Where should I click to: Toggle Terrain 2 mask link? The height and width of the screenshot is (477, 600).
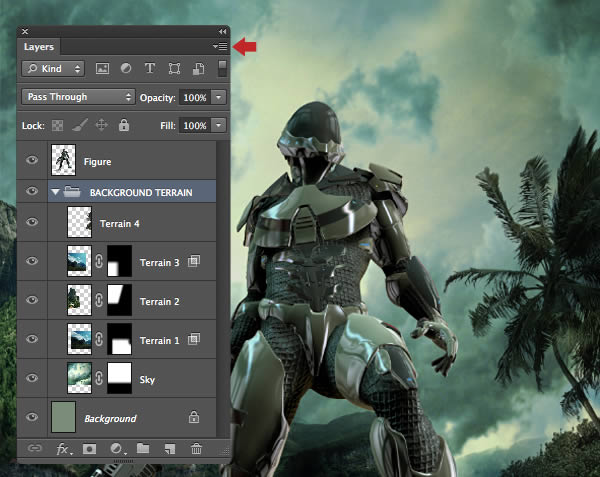[x=99, y=300]
